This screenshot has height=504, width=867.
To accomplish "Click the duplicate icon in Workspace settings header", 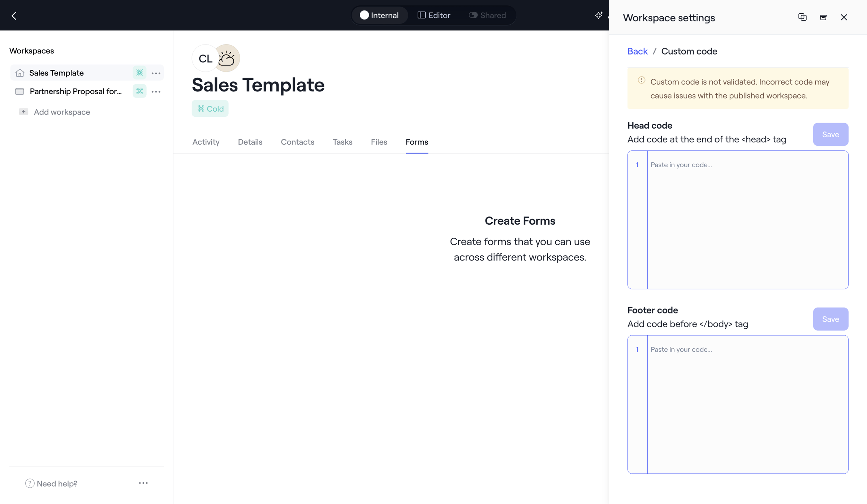I will tap(802, 17).
